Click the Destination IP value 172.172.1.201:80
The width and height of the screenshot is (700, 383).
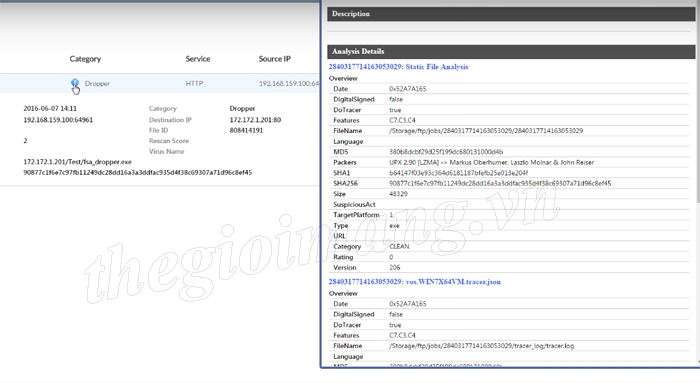click(255, 120)
